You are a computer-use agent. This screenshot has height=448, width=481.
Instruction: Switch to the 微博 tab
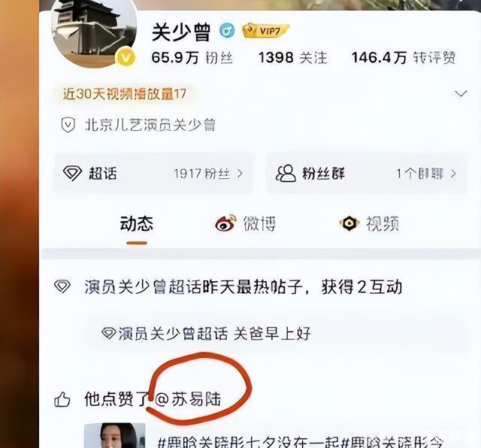click(x=246, y=223)
